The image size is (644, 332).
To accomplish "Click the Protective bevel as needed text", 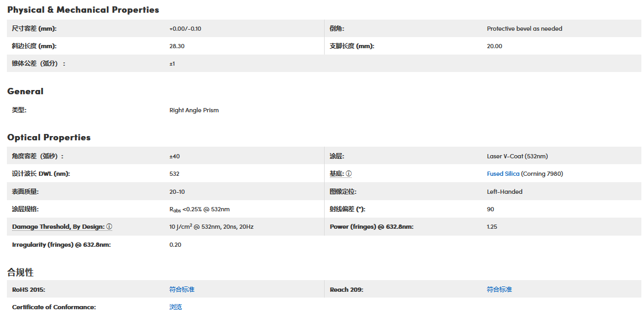I will pos(525,29).
